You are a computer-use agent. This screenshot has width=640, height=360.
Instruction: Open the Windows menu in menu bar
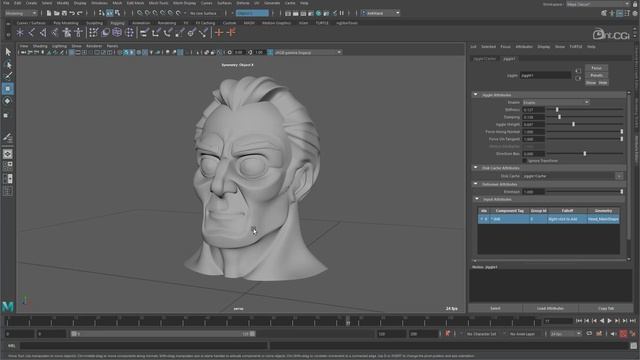click(x=99, y=3)
